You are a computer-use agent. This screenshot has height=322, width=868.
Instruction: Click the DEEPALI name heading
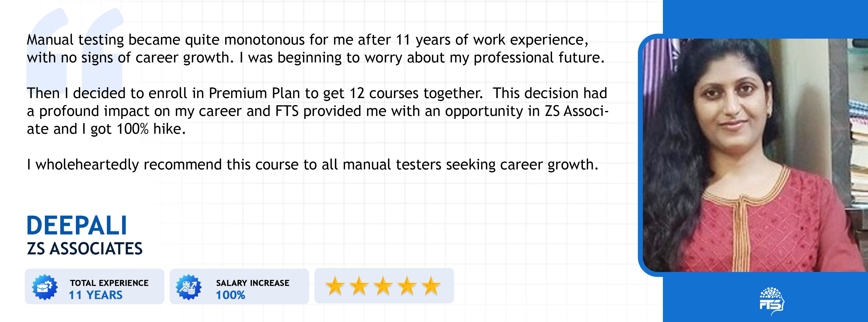pyautogui.click(x=77, y=225)
